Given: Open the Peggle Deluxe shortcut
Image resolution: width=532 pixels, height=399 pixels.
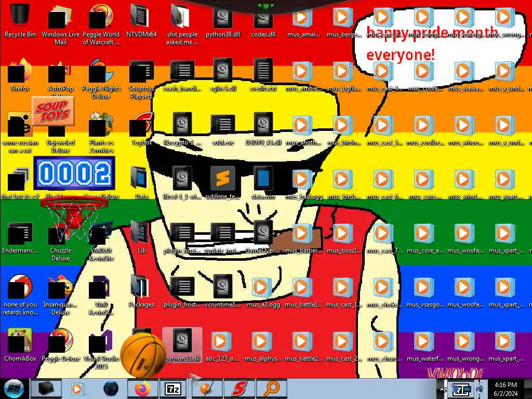Looking at the screenshot, I should click(60, 345).
